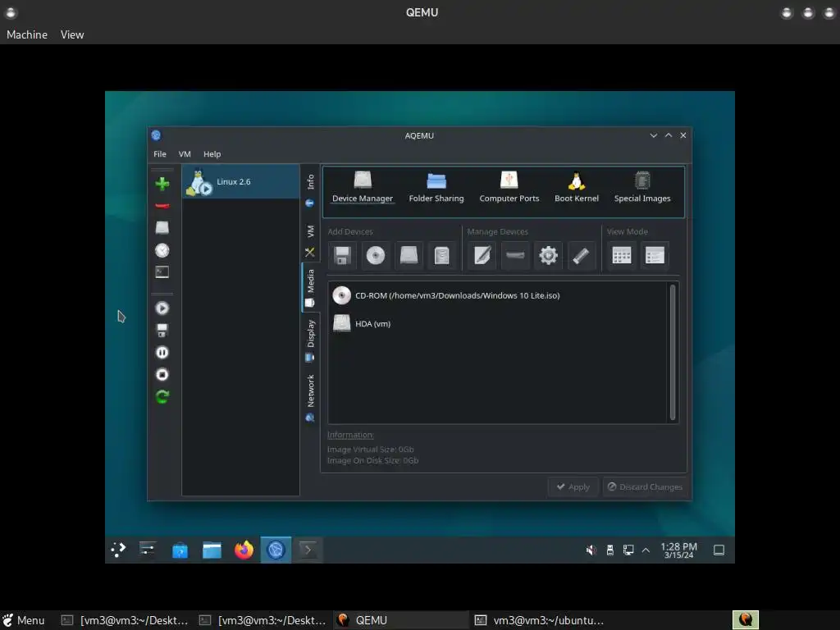This screenshot has width=840, height=630.
Task: Click the fourth icon in Add Devices group
Action: point(441,255)
